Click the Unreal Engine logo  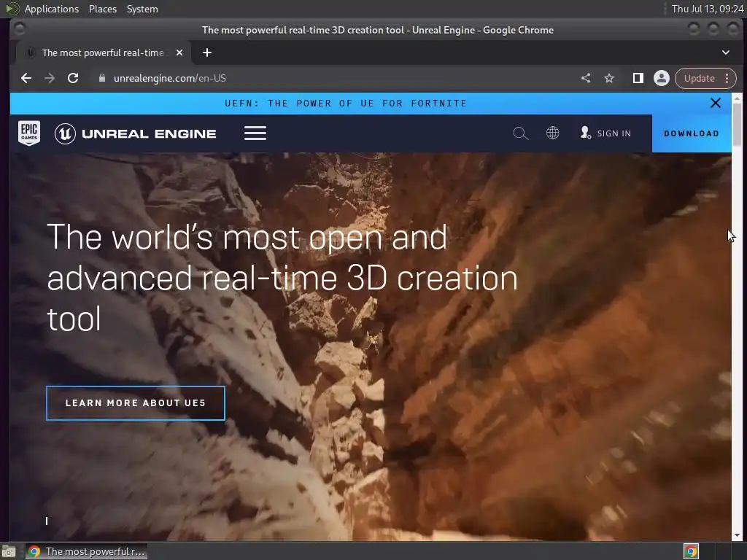tap(135, 134)
